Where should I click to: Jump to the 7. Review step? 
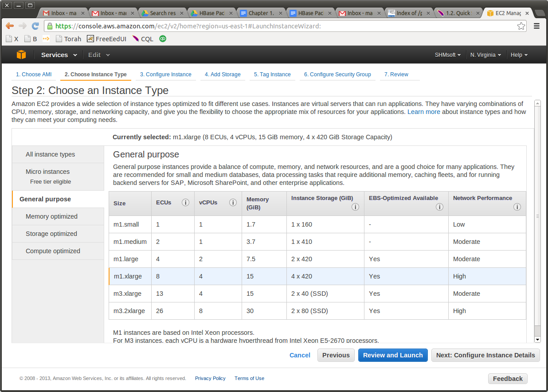[x=396, y=74]
